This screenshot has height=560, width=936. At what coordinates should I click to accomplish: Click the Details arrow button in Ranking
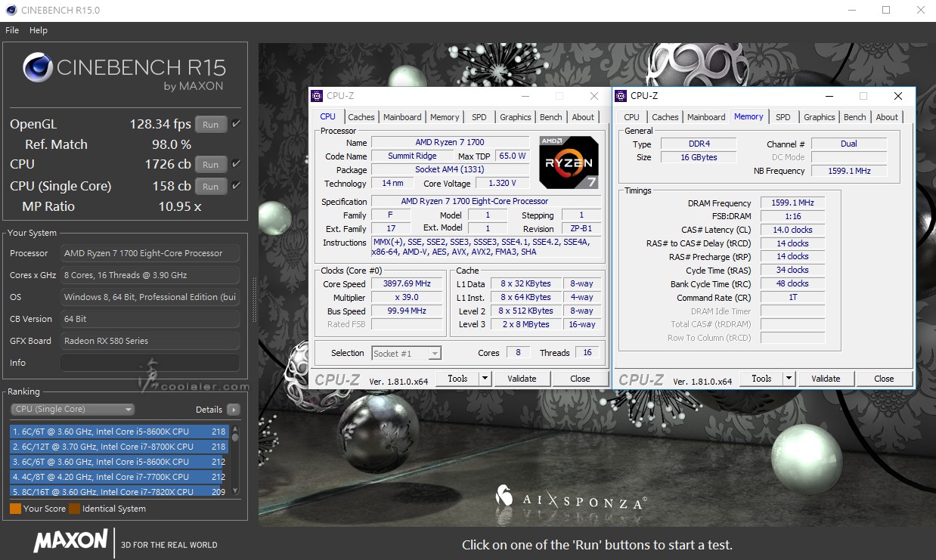coord(234,410)
